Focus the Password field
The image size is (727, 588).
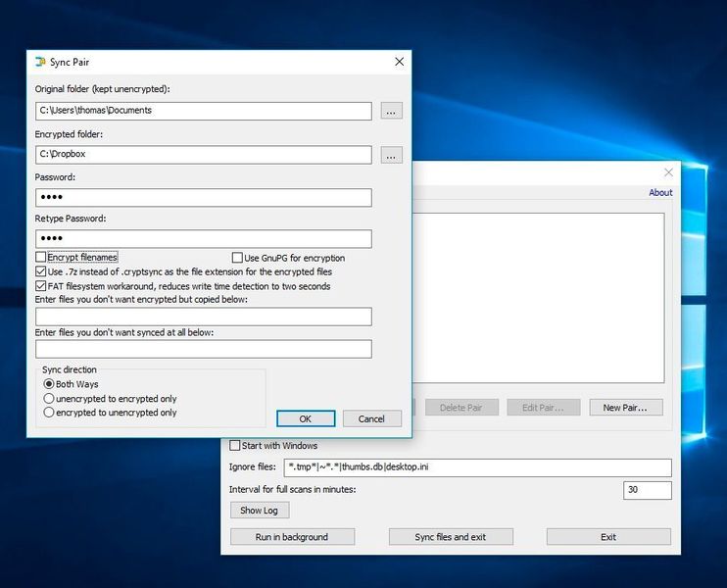[204, 197]
